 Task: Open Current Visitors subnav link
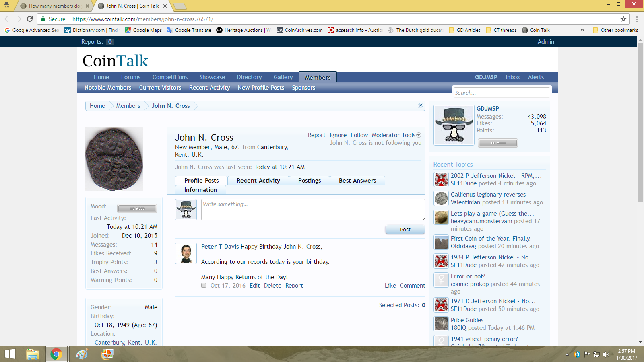click(160, 88)
